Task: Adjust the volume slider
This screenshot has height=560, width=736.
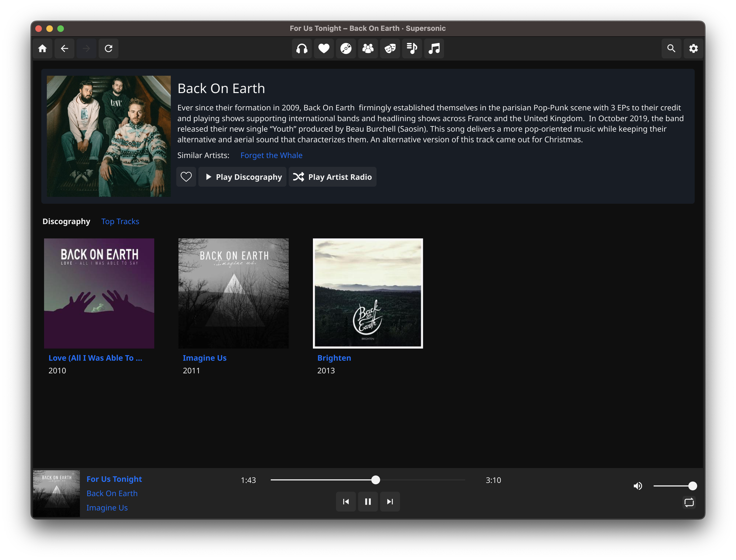Action: [x=675, y=486]
